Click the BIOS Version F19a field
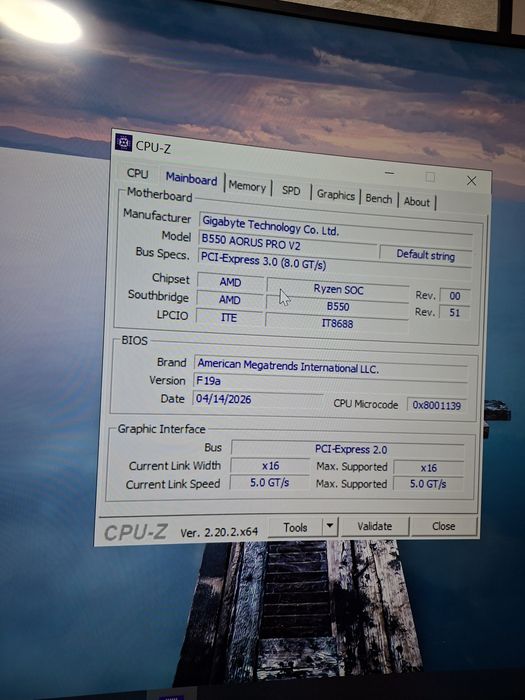Image resolution: width=525 pixels, height=700 pixels. tap(331, 383)
